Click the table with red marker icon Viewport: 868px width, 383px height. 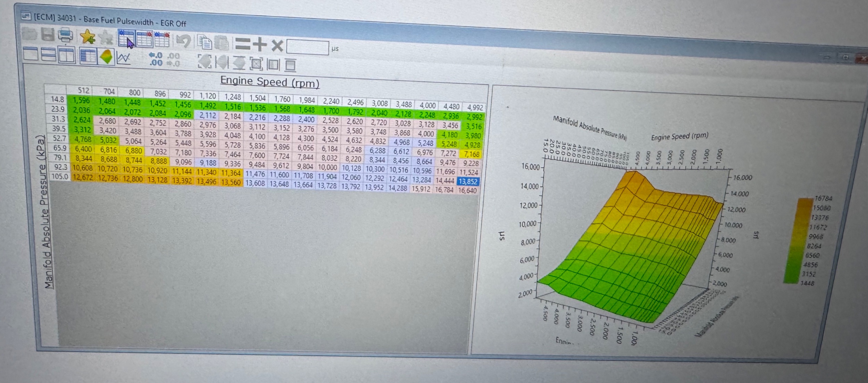[x=144, y=39]
